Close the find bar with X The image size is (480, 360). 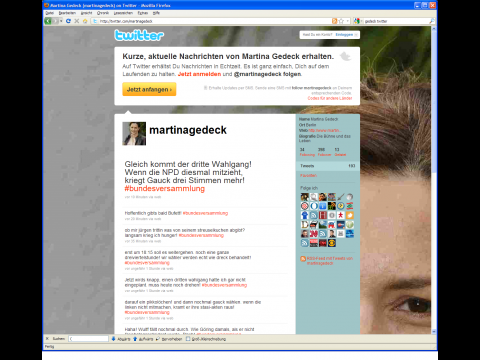point(47,339)
